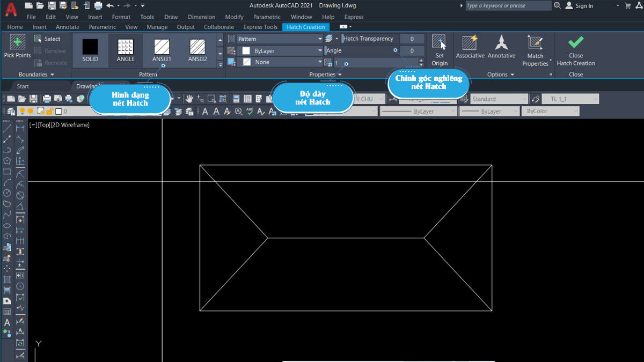
Task: Click the [-][Top][2D Wireframe] viewport label
Action: pos(60,124)
